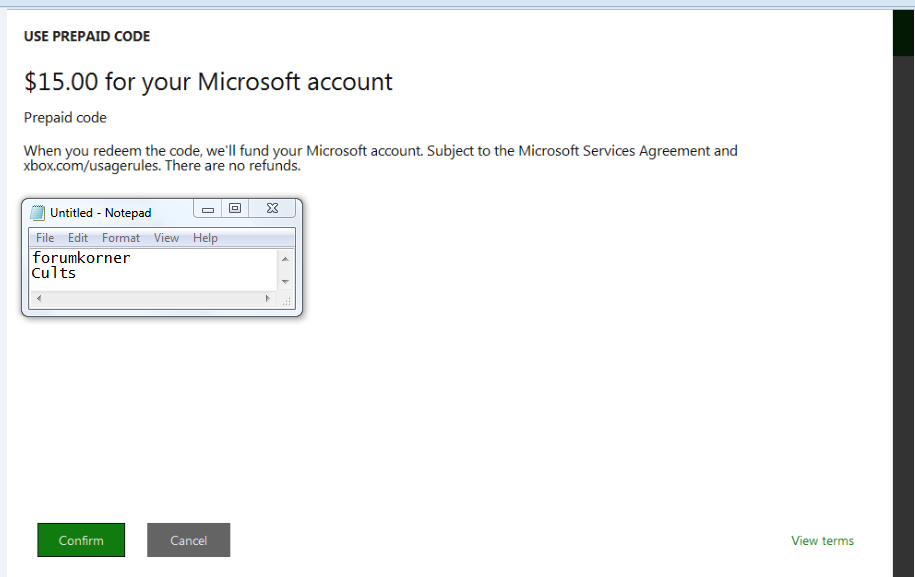915x577 pixels.
Task: Open Notepad's File menu
Action: coord(45,237)
